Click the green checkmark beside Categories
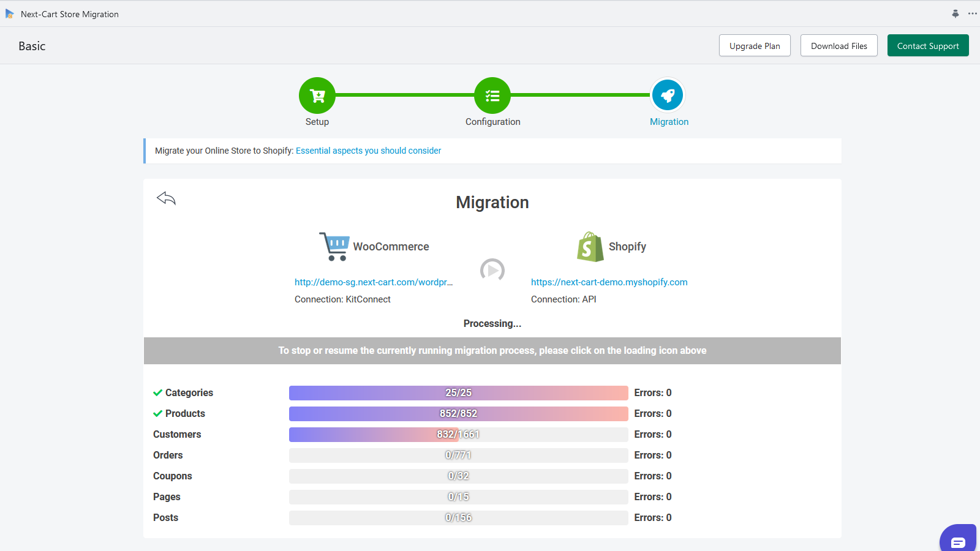 [x=157, y=392]
